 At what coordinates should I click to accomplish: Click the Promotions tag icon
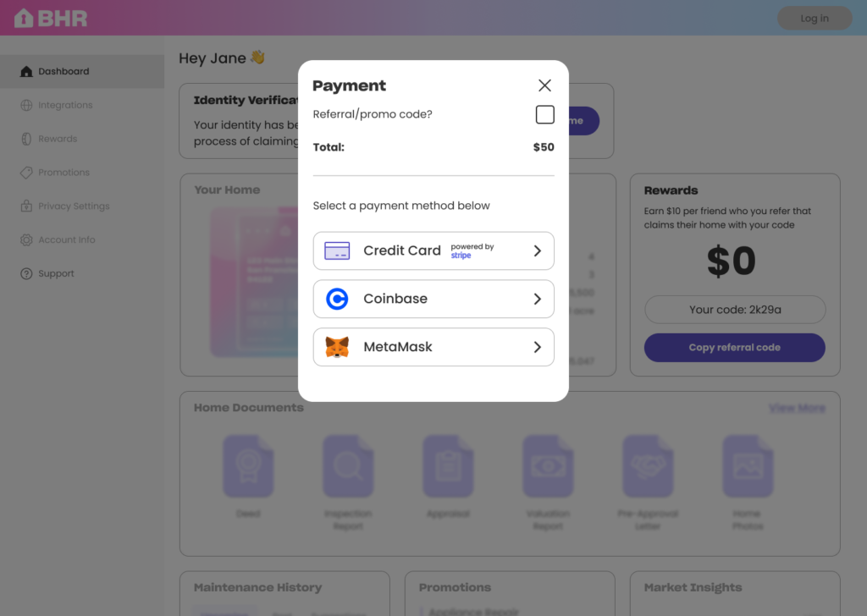(x=26, y=173)
